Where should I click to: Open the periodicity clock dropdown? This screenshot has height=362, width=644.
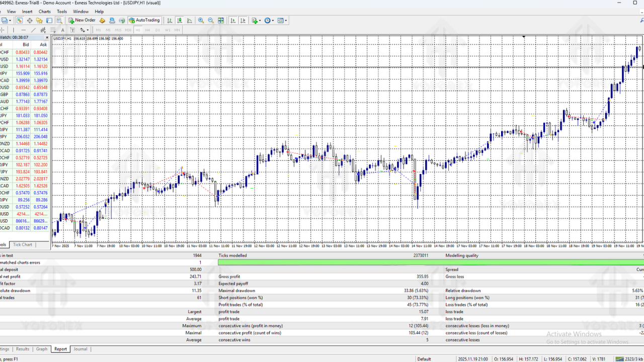269,21
